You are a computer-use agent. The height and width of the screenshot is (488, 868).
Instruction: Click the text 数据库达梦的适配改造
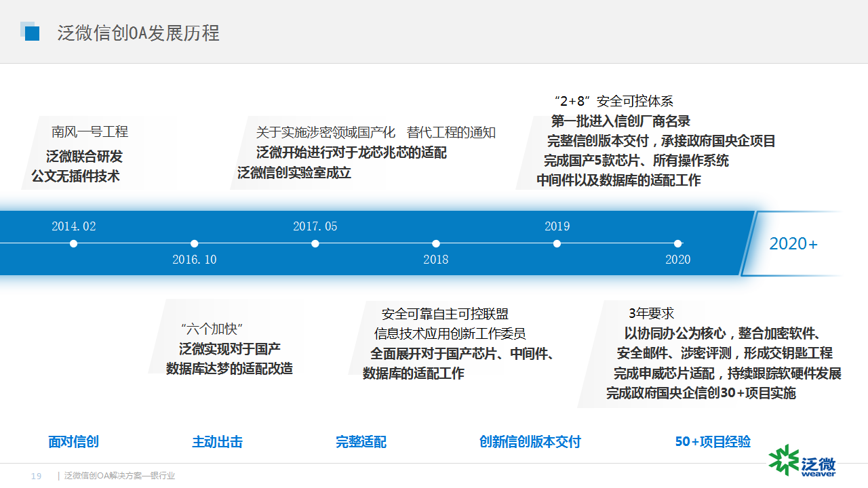(x=229, y=369)
